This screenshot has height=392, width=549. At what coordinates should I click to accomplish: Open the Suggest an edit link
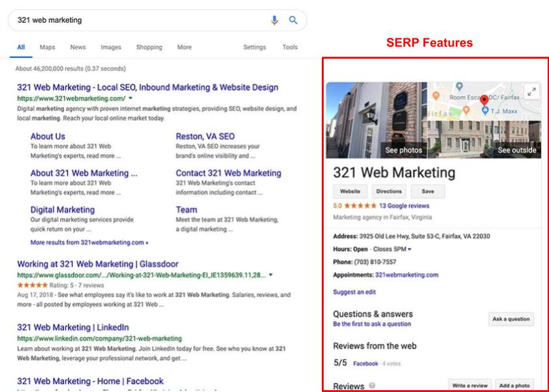(x=356, y=293)
